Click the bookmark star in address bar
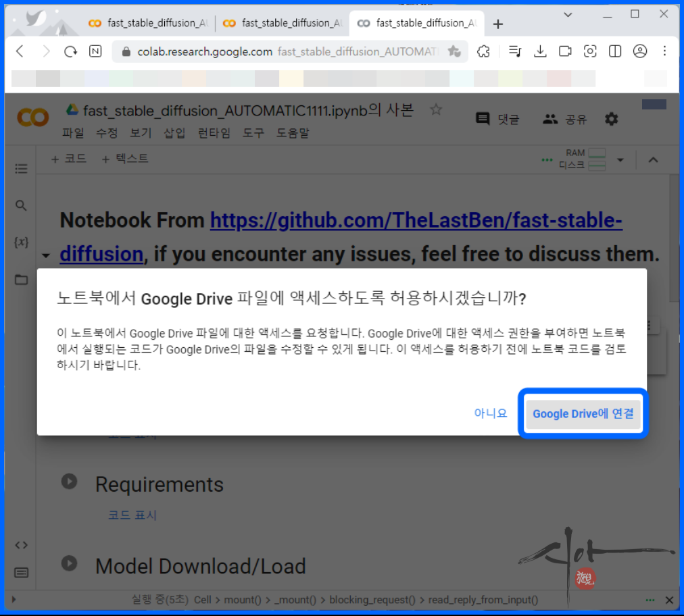This screenshot has width=684, height=616. pyautogui.click(x=454, y=51)
